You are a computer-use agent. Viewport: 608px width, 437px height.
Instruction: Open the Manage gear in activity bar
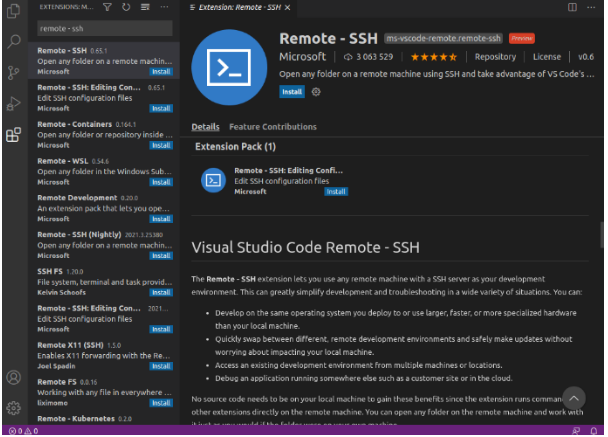pyautogui.click(x=13, y=408)
